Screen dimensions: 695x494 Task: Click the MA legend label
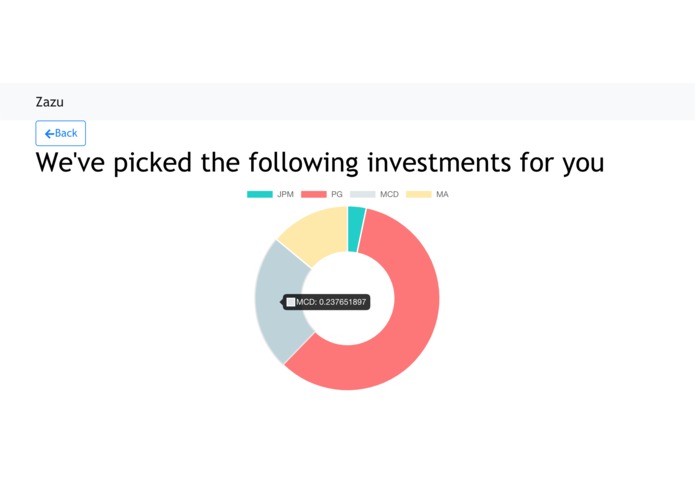(x=442, y=194)
